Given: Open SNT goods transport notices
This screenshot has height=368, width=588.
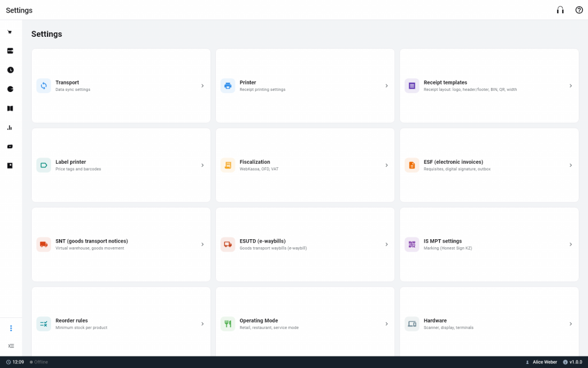Looking at the screenshot, I should [121, 244].
